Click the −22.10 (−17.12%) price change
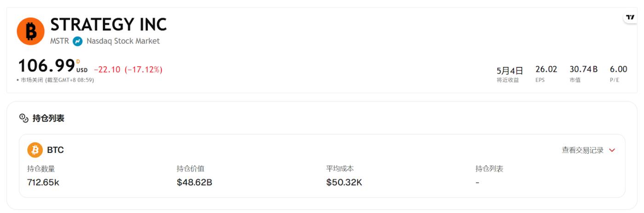This screenshot has height=213, width=644. point(128,70)
